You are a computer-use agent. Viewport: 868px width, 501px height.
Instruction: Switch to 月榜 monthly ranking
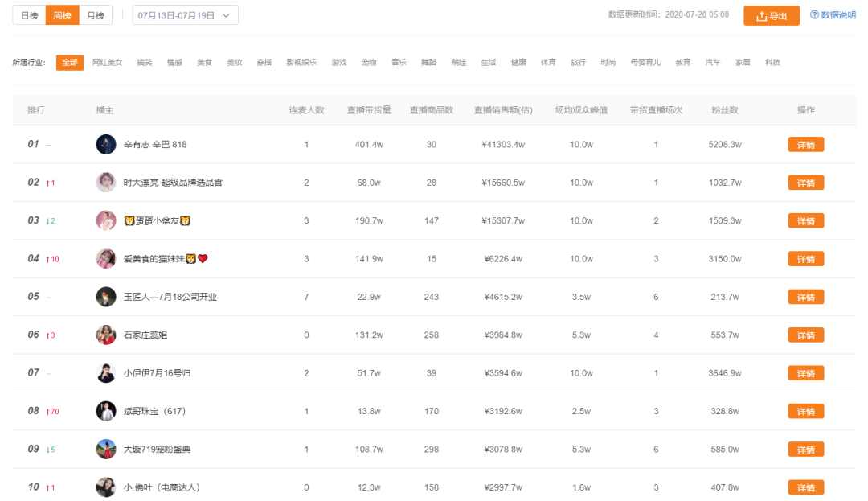tap(95, 15)
